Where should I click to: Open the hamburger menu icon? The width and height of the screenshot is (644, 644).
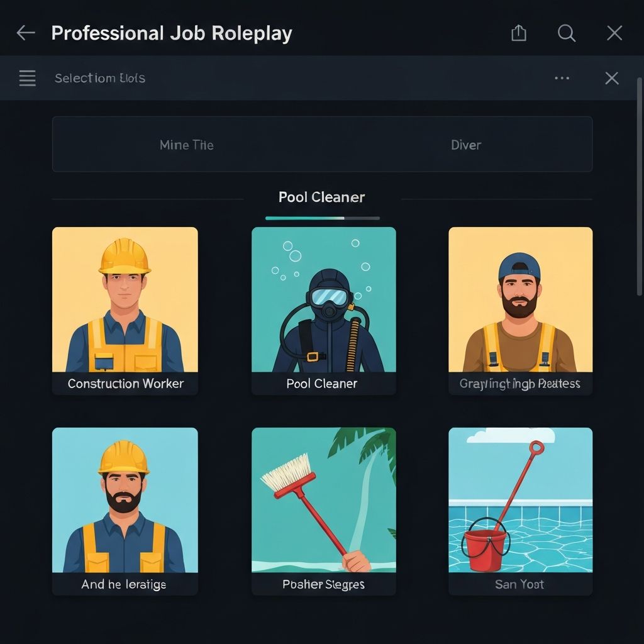[x=27, y=78]
